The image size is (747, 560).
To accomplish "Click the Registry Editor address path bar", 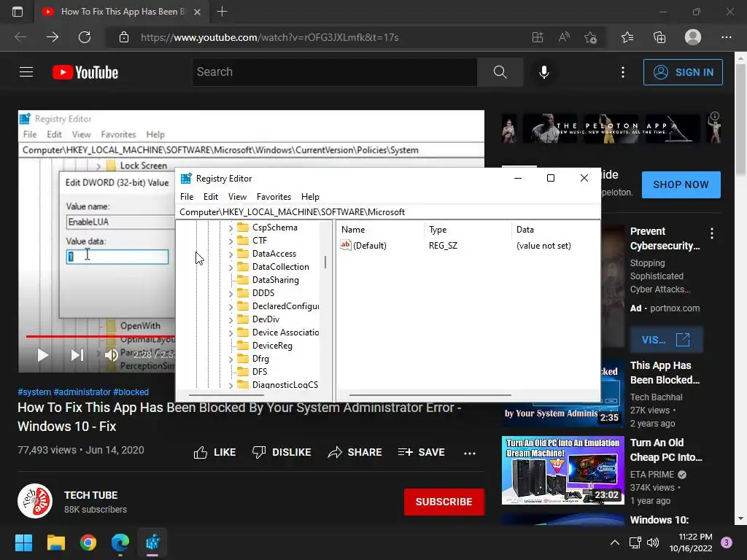I will [x=388, y=212].
